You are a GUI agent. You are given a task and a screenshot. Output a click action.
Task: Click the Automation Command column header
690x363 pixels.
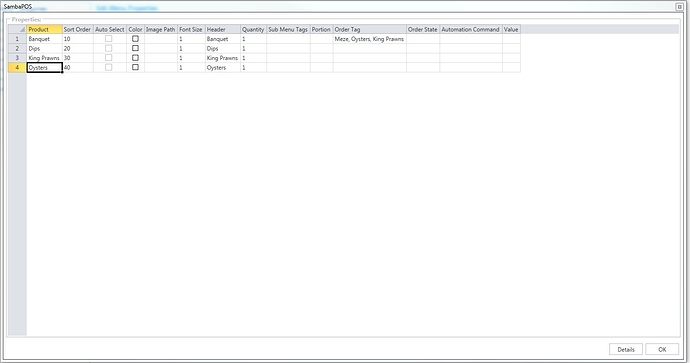471,29
